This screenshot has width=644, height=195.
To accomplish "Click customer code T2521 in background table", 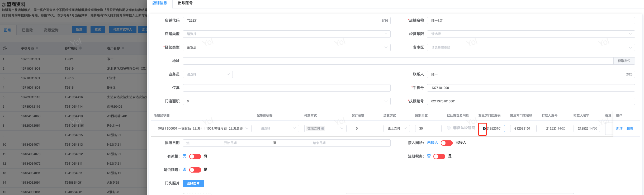I will (x=69, y=59).
